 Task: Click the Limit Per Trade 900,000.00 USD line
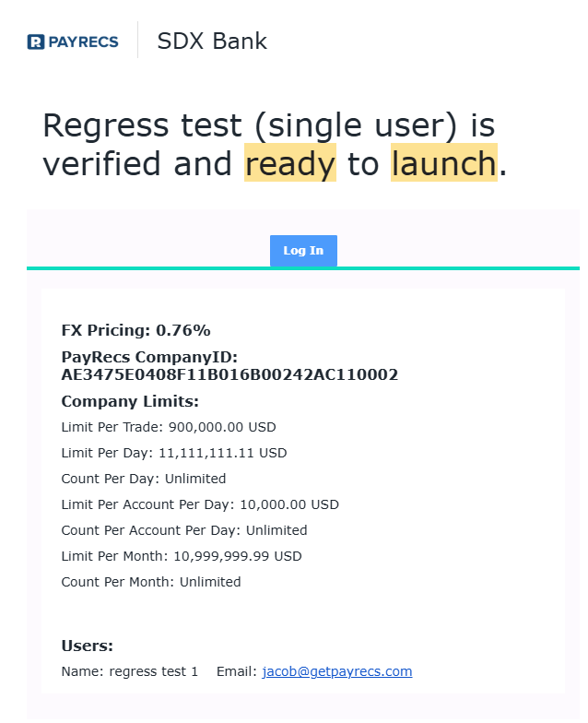pos(169,427)
